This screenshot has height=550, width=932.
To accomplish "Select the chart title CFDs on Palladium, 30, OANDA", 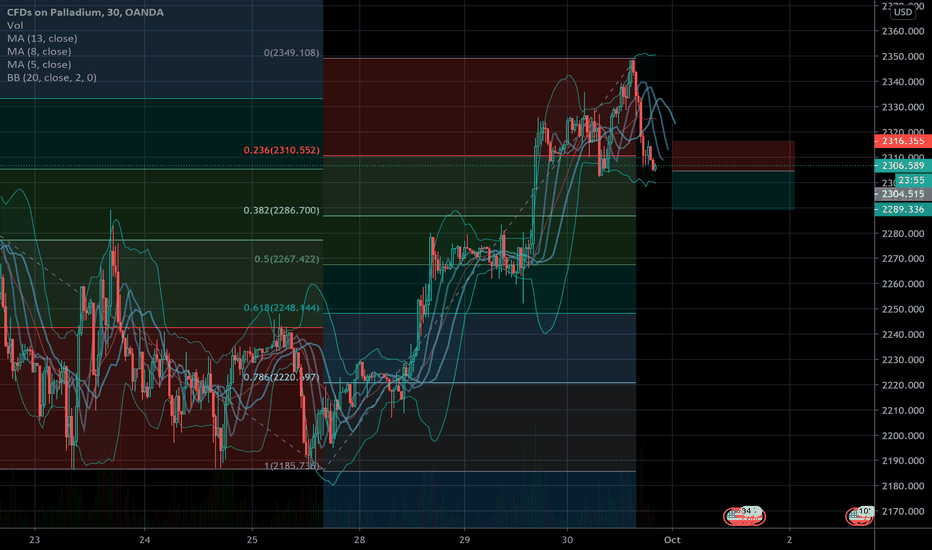I will click(85, 12).
